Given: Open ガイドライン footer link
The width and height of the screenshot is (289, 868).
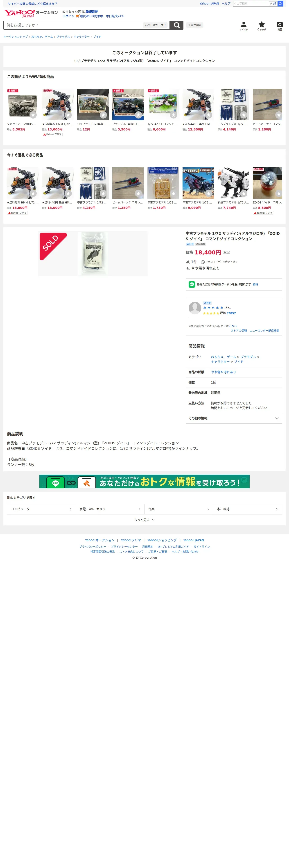Looking at the screenshot, I should (201, 547).
